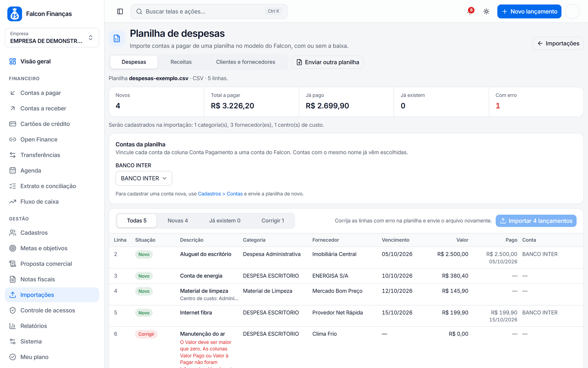
Task: Click the Novo lançamento button
Action: point(529,11)
